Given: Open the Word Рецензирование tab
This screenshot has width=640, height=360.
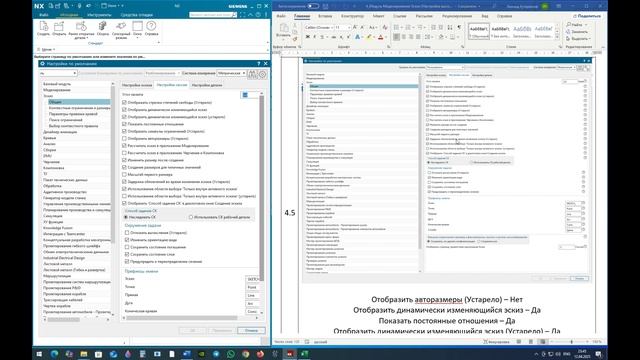Looking at the screenshot, I should (457, 16).
